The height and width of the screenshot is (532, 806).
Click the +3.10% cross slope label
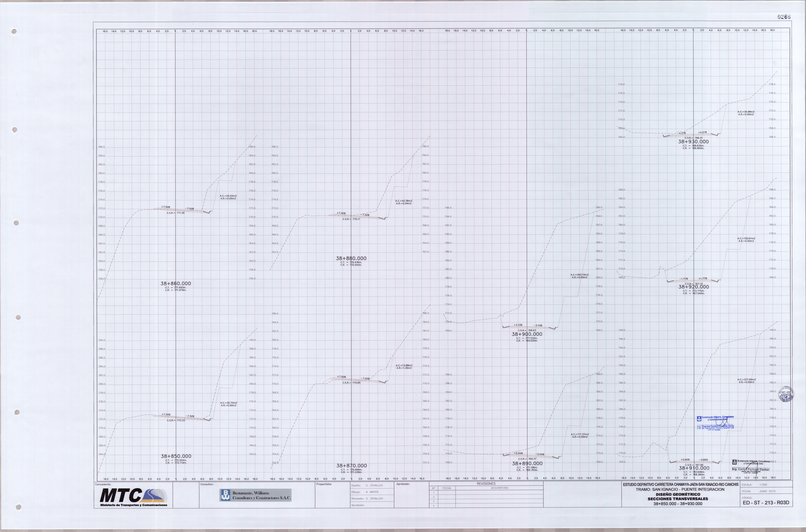(x=518, y=325)
